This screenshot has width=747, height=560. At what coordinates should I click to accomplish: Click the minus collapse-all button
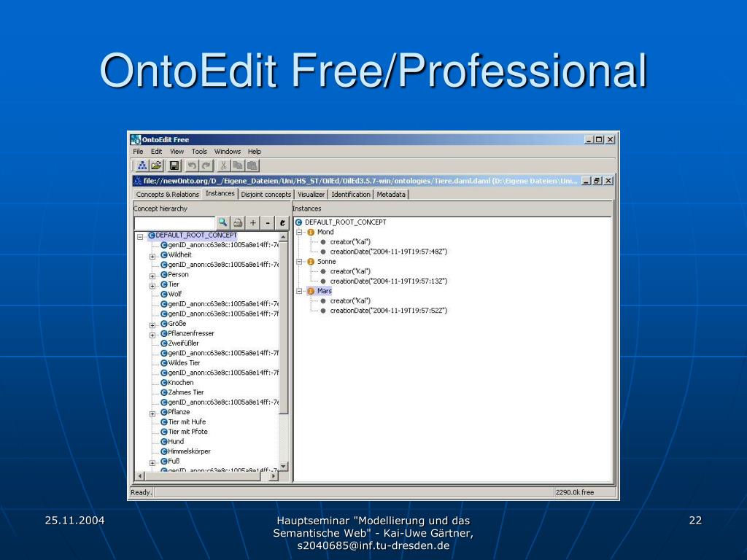point(268,222)
